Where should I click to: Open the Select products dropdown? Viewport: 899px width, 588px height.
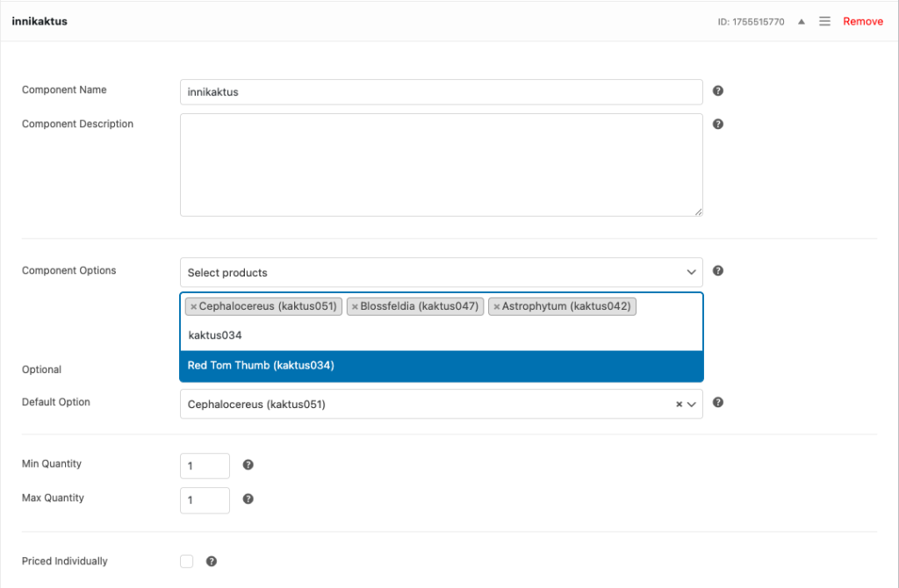tap(441, 273)
